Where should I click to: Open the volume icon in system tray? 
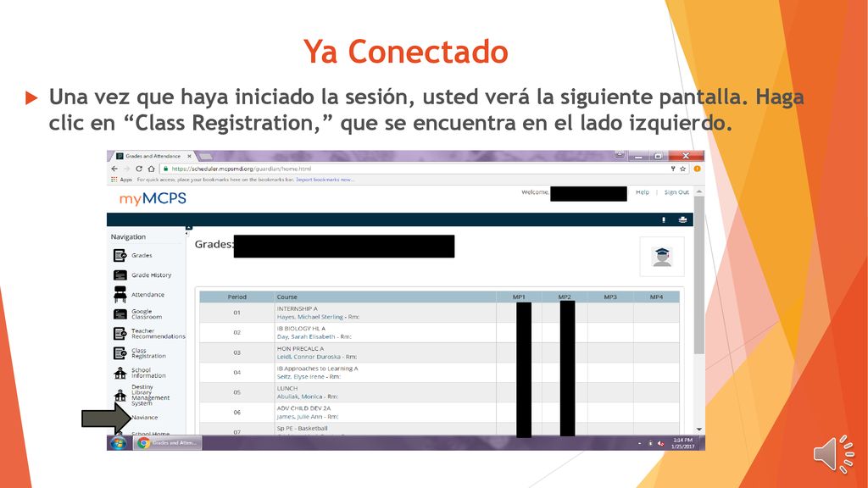(x=660, y=443)
